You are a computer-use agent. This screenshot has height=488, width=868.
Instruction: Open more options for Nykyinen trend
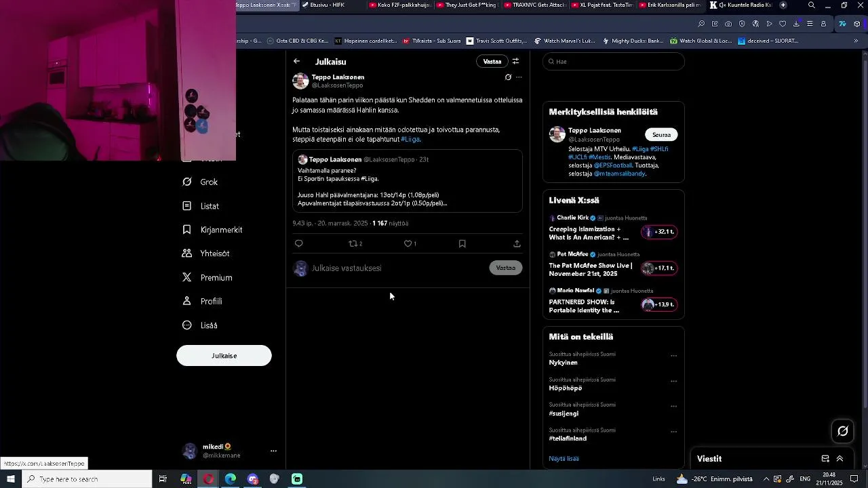[x=673, y=355]
